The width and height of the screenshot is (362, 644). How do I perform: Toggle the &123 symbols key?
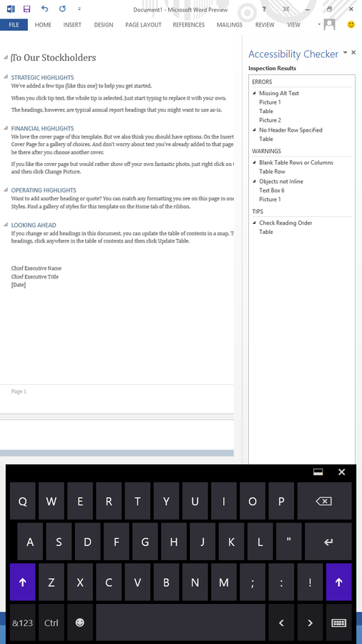point(23,623)
